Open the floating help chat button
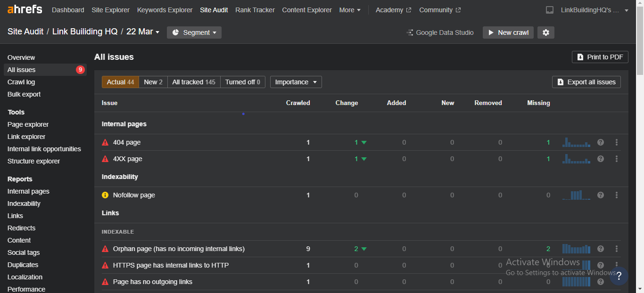The width and height of the screenshot is (644, 293). [619, 276]
